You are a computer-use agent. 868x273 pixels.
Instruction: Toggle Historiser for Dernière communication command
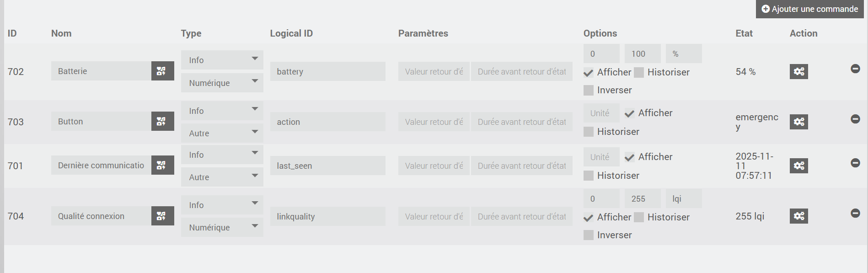589,176
